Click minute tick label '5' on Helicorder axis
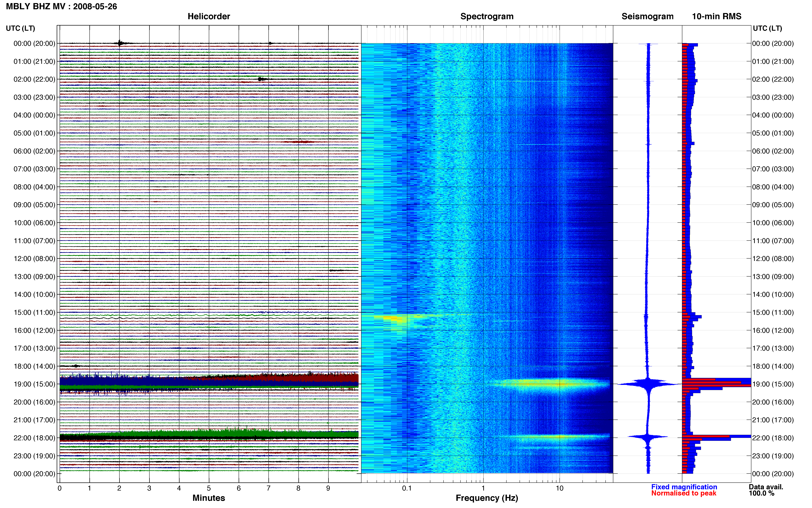Viewport: 812px width, 508px height. click(x=209, y=488)
